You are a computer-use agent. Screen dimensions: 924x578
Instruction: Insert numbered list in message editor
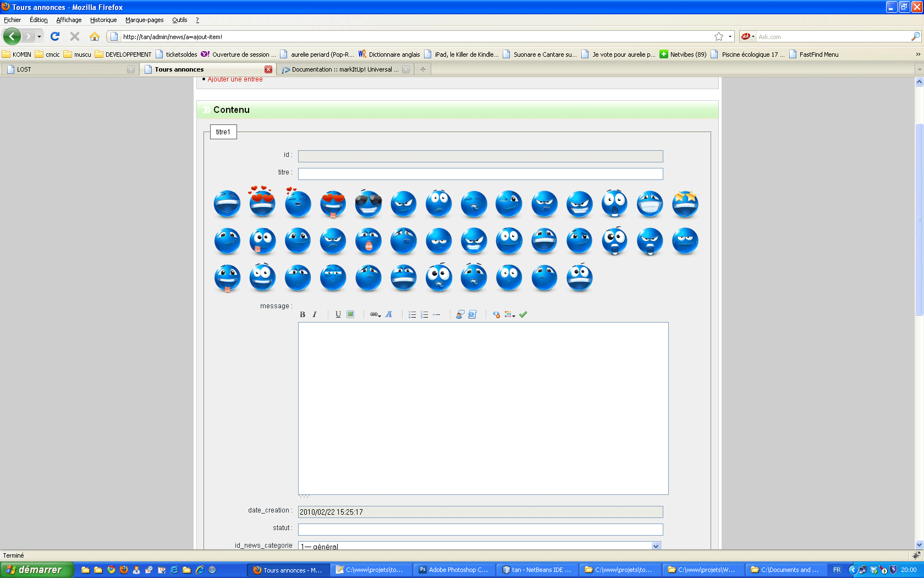click(x=424, y=314)
